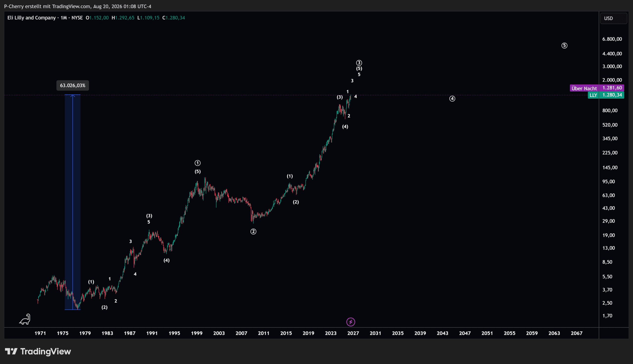
Task: Click the Eli Lilly and Company symbol title
Action: 31,18
